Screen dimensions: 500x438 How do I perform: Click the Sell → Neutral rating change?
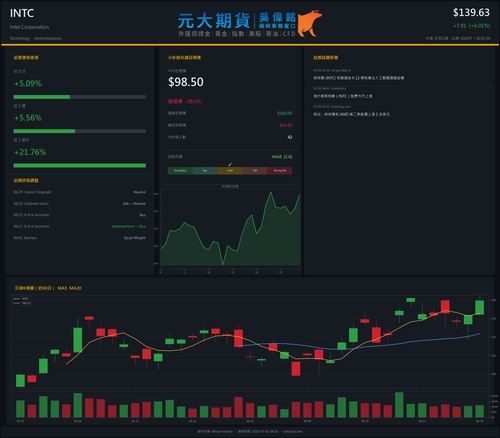coord(134,204)
